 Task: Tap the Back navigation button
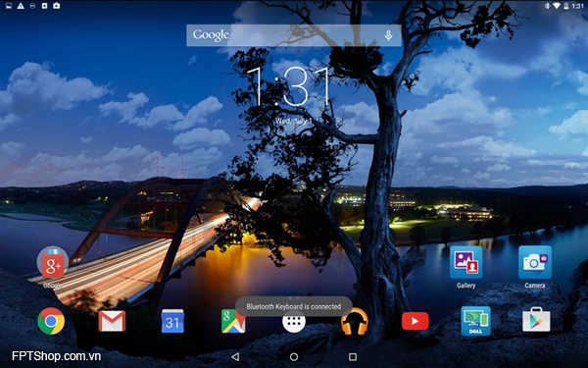tap(235, 357)
